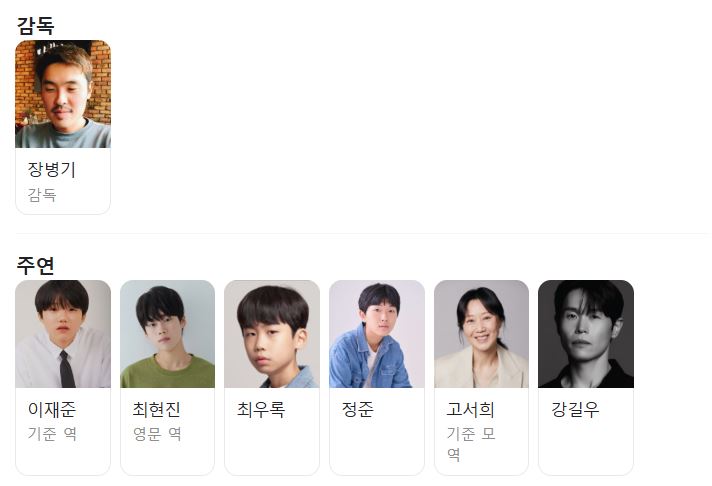Click the 감독 role label under 장병기

pyautogui.click(x=42, y=195)
